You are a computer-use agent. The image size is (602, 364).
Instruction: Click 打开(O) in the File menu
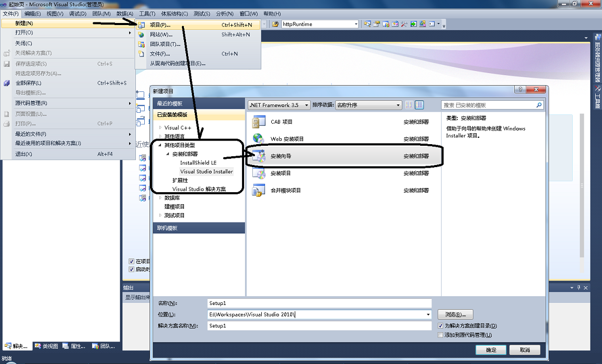68,32
